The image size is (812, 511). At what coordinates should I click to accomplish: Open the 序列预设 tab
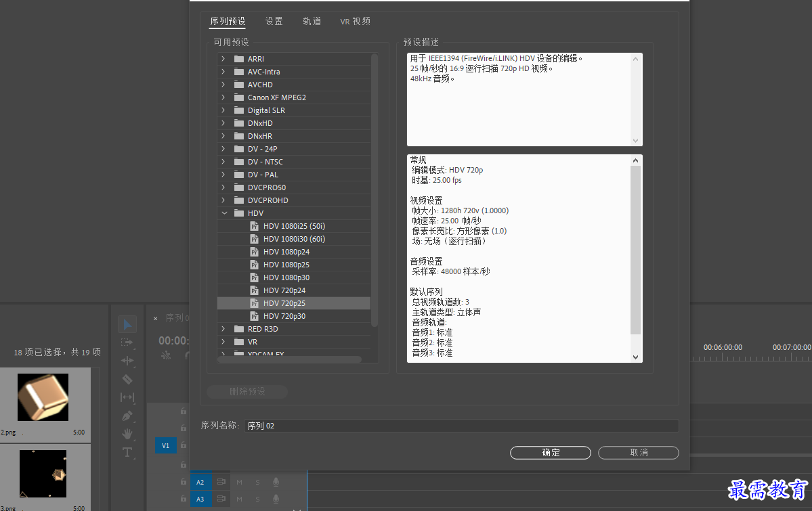pyautogui.click(x=228, y=21)
